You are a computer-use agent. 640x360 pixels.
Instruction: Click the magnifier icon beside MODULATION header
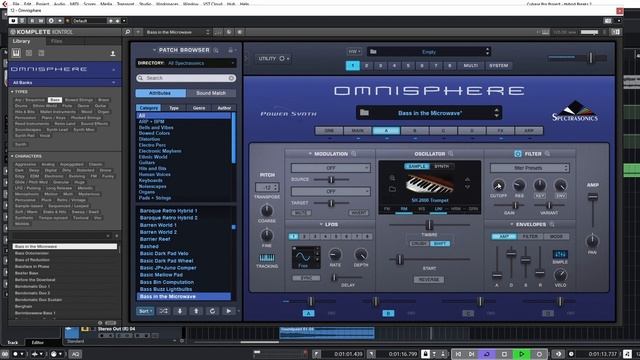(354, 154)
